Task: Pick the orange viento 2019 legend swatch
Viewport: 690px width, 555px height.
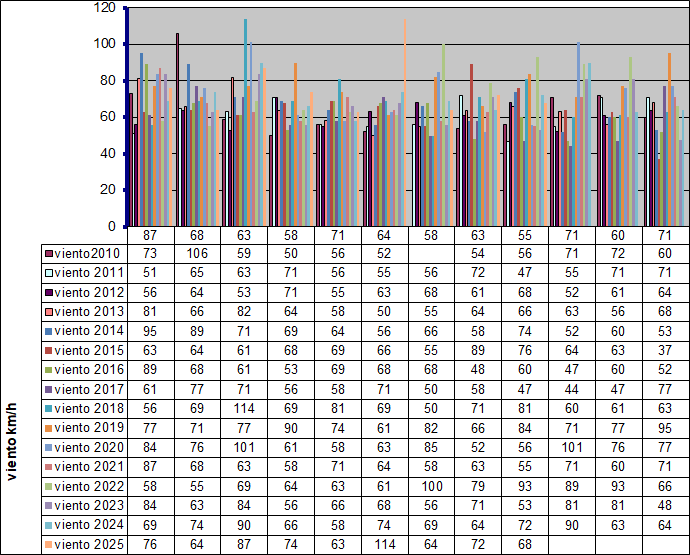Action: [x=49, y=427]
